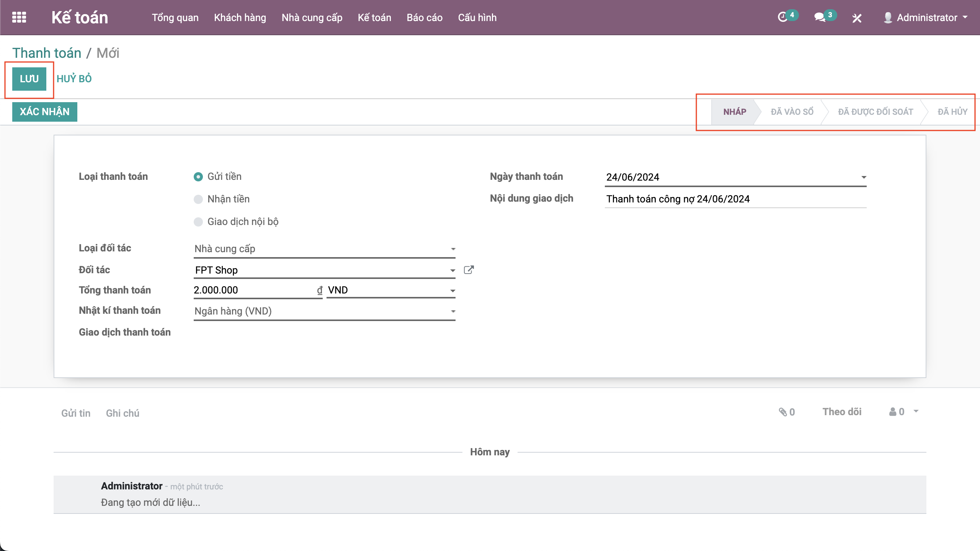Click the HUỶ BỎ button
Image resolution: width=980 pixels, height=551 pixels.
click(74, 79)
